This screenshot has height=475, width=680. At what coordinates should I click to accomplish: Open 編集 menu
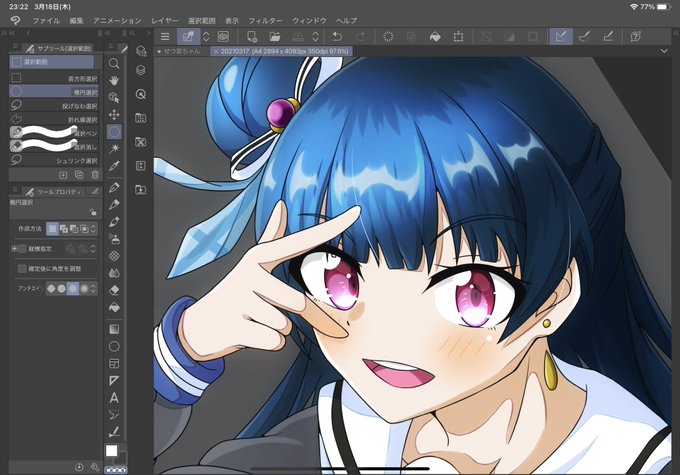pyautogui.click(x=76, y=20)
